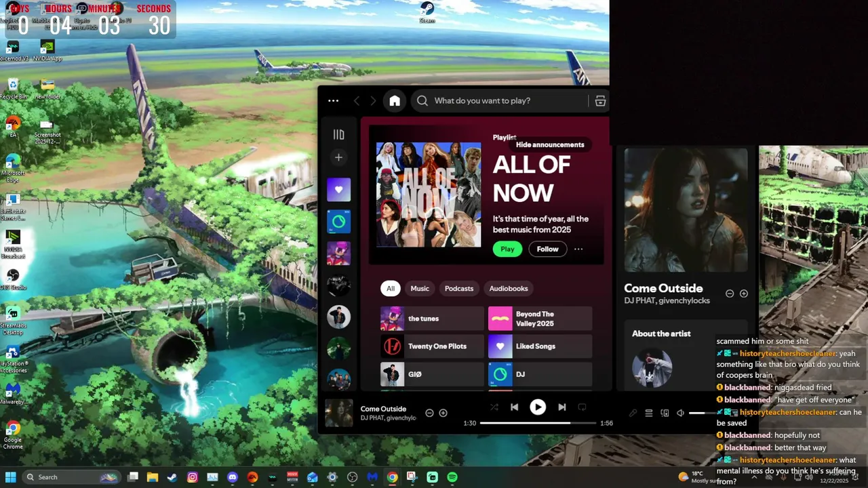
Task: Open the Voicemod V3 desktop icon
Action: pos(13,51)
